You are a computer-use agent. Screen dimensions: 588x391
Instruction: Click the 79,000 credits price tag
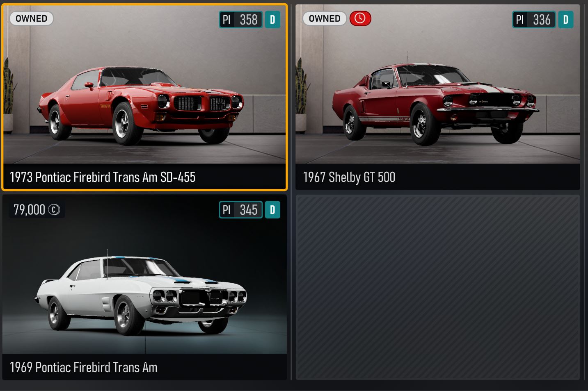coord(37,210)
